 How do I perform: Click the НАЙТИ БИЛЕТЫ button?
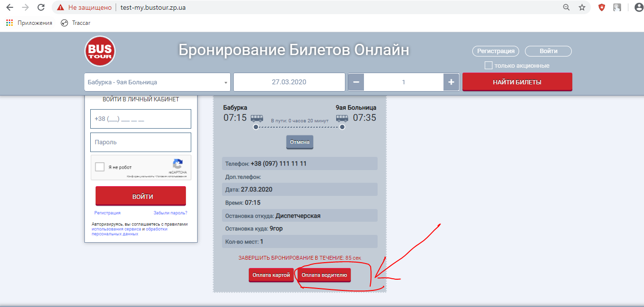[517, 82]
